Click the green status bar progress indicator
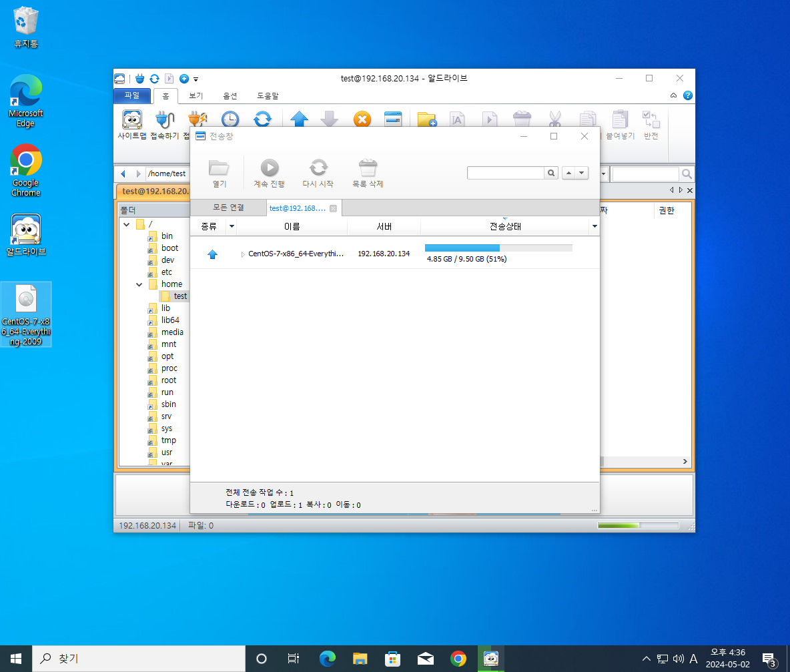 point(638,525)
